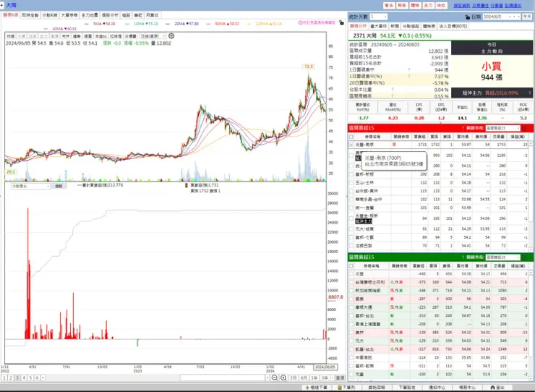Open the 個股資訊 link
Screen dimensions: 535x392
point(462,6)
